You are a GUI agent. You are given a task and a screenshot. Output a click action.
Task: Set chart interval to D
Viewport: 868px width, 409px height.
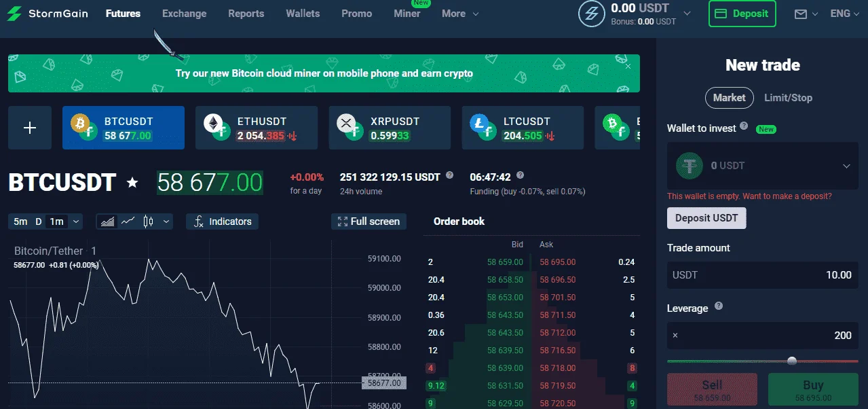point(39,221)
